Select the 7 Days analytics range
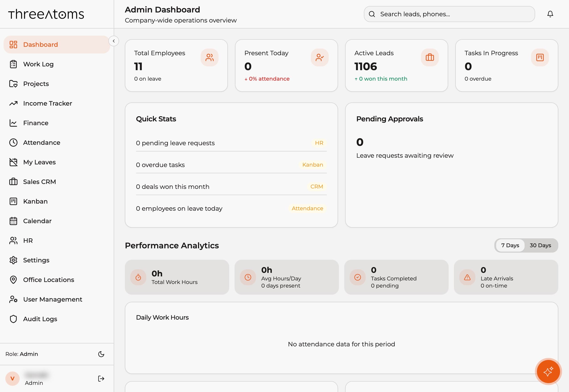 pyautogui.click(x=510, y=245)
